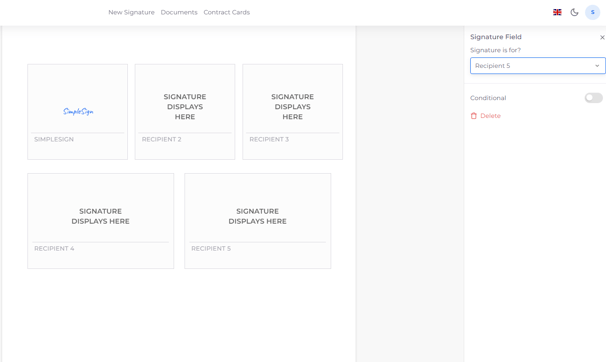Click the 'Signature Field' panel heading

[496, 37]
